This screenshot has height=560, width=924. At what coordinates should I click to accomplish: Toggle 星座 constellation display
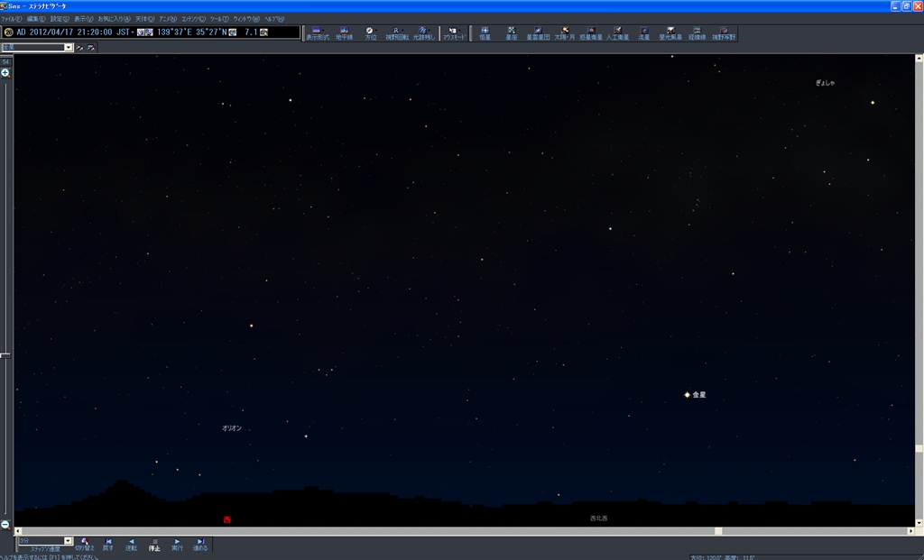pyautogui.click(x=512, y=32)
